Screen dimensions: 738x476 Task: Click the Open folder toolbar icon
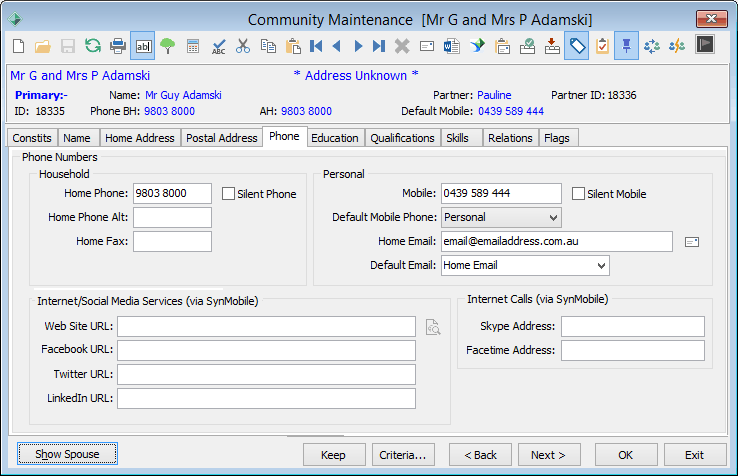point(43,46)
